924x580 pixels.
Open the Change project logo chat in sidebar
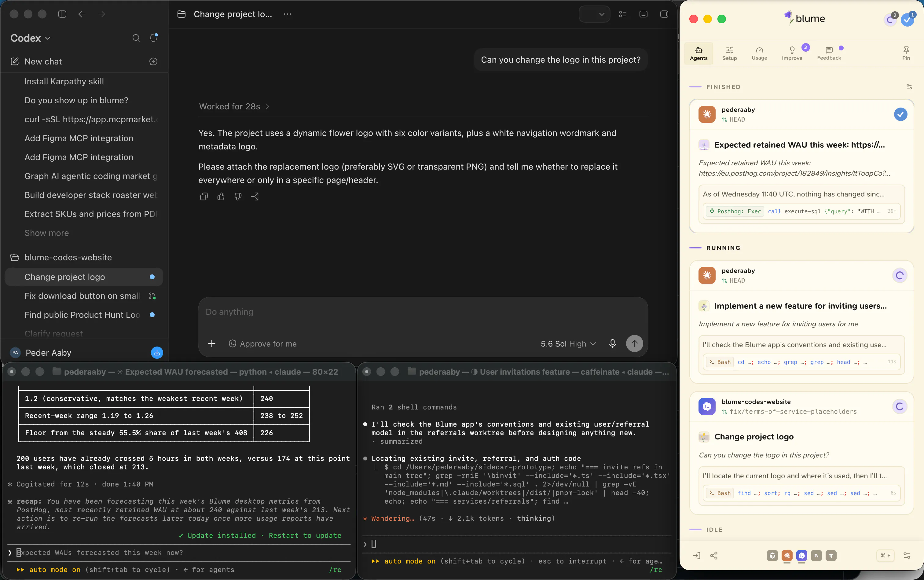pyautogui.click(x=84, y=277)
